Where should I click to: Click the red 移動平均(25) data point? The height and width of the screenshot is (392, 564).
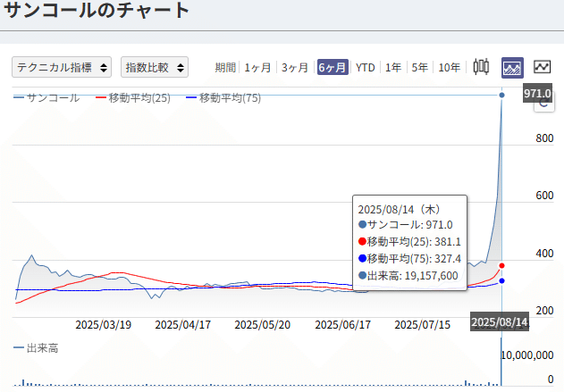tap(501, 265)
